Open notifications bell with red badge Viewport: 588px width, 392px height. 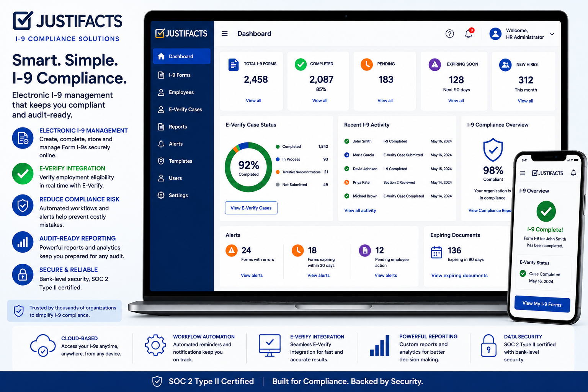click(x=469, y=33)
